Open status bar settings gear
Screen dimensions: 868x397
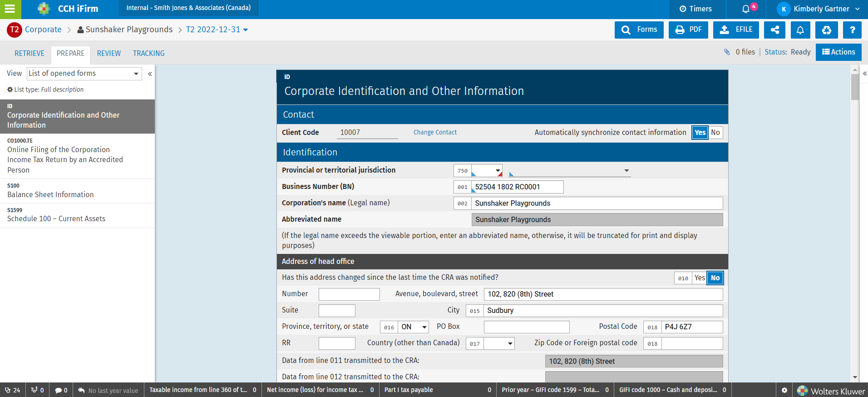784,390
